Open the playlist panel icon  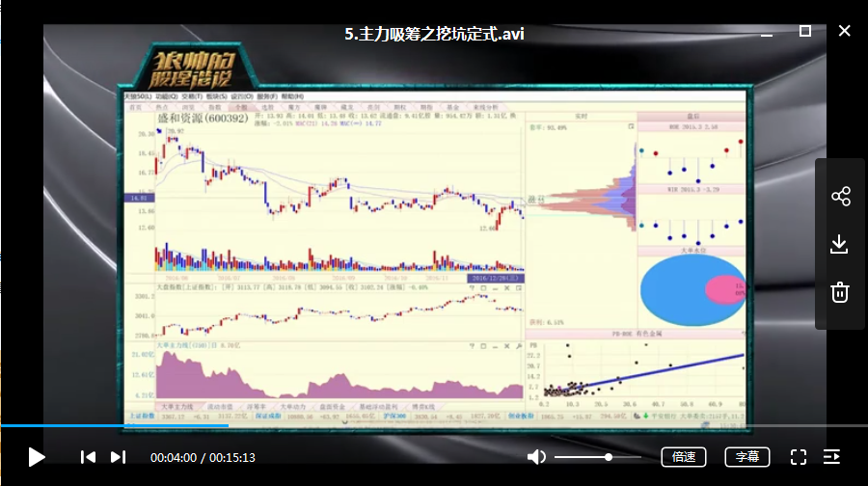coord(831,457)
